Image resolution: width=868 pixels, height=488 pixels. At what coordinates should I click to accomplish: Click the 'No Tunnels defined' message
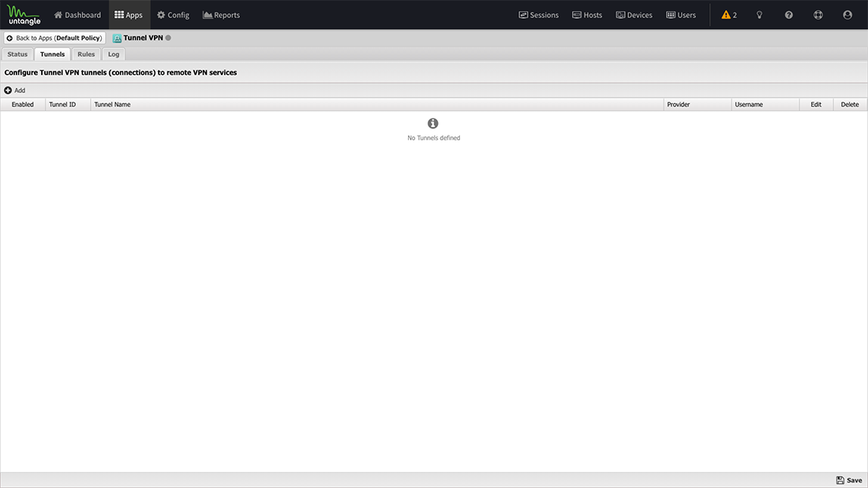(x=433, y=138)
